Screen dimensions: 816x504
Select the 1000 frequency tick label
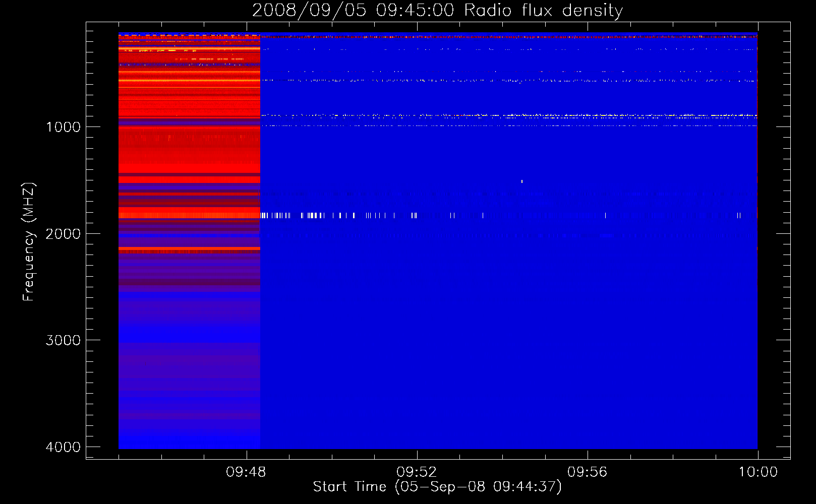[63, 127]
